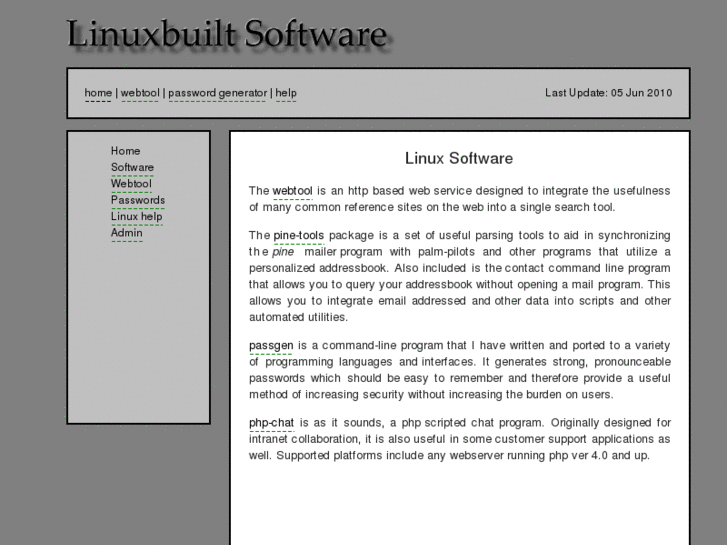Follow the php-chat link in the article
The height and width of the screenshot is (545, 727).
(x=271, y=423)
